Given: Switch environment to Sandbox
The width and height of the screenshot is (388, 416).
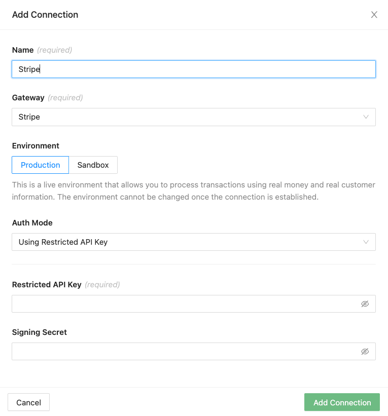Looking at the screenshot, I should [x=93, y=165].
